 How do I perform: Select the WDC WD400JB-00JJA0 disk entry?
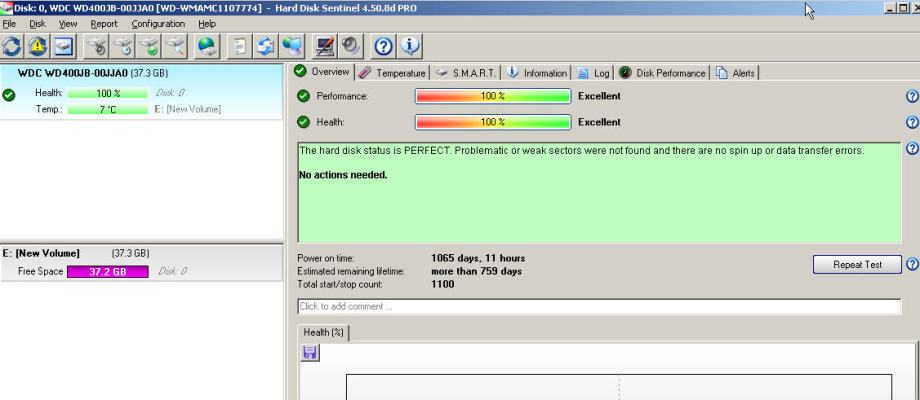pyautogui.click(x=141, y=91)
